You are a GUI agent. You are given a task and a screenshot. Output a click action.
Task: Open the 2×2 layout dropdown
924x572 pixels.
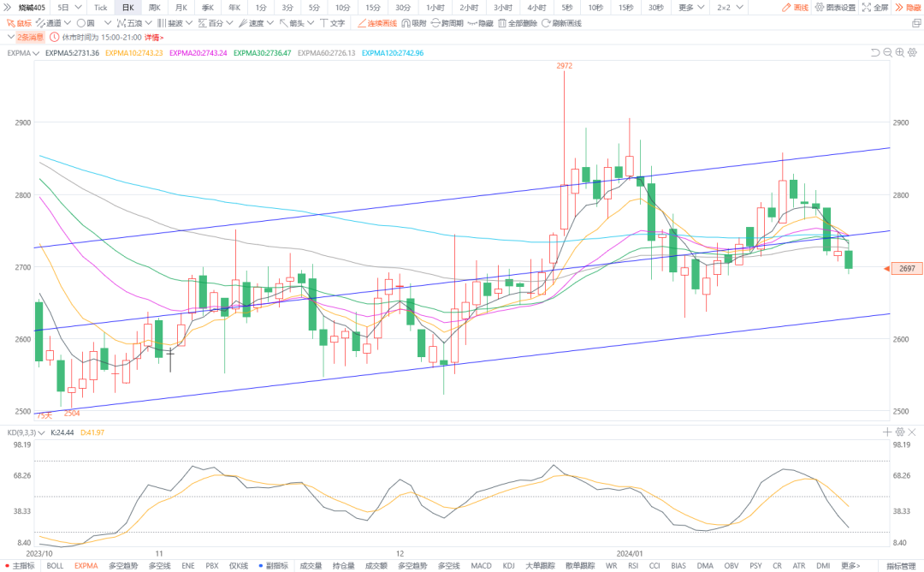point(739,8)
